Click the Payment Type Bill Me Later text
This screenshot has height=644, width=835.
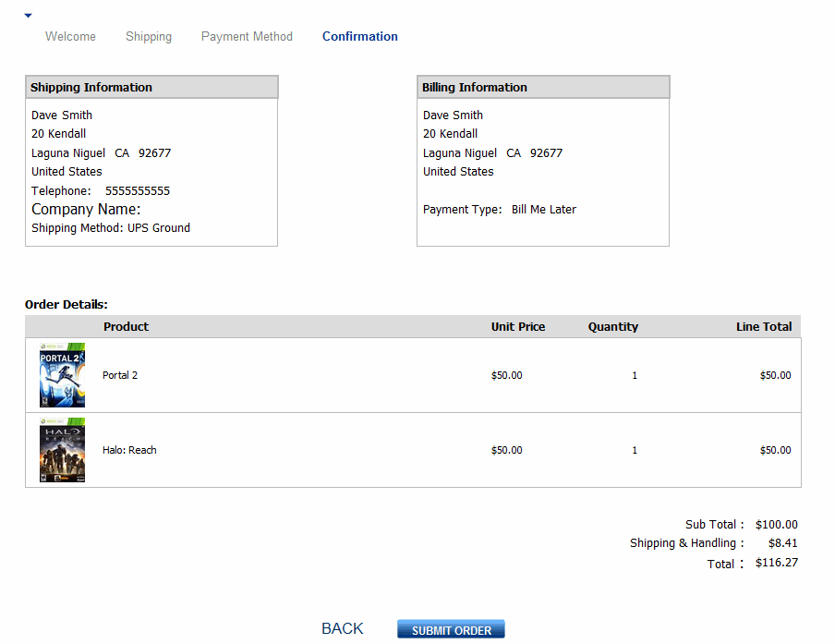click(500, 210)
